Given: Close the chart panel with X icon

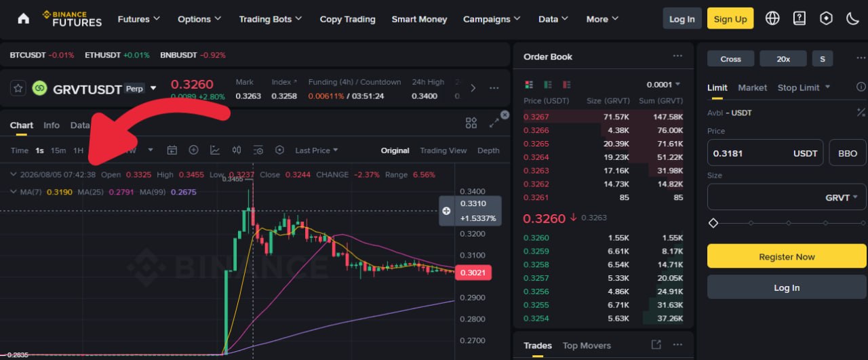Looking at the screenshot, I should 505,115.
